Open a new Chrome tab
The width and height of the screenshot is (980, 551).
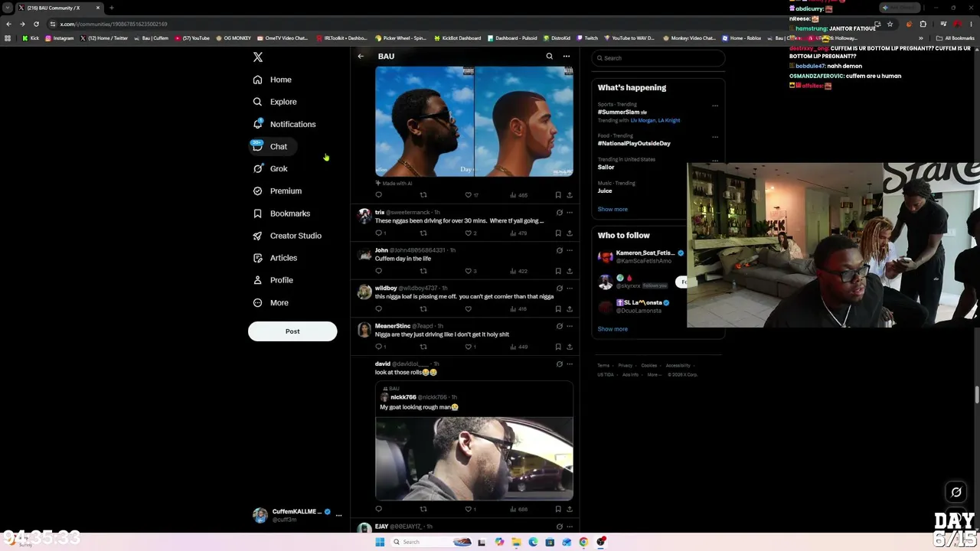[111, 8]
